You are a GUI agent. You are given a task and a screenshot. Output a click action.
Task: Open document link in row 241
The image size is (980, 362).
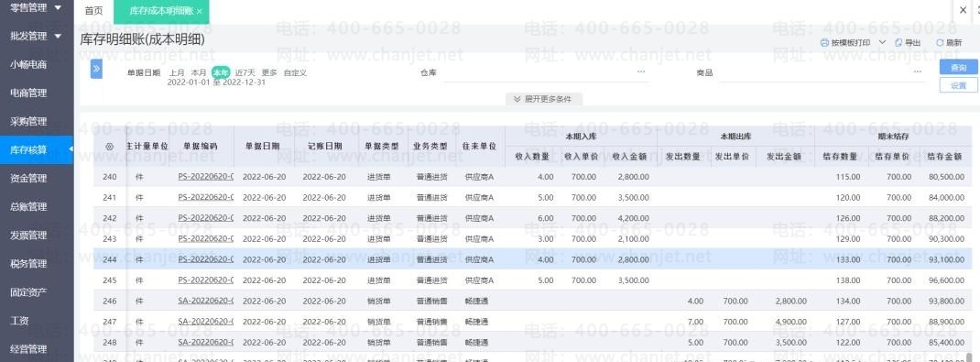(x=206, y=198)
